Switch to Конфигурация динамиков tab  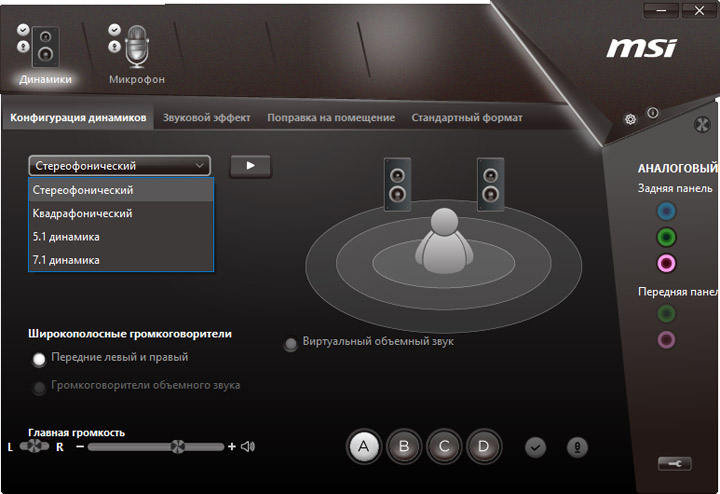(78, 118)
